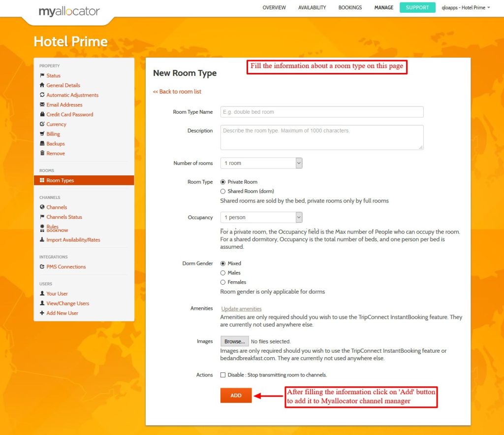Image resolution: width=504 pixels, height=435 pixels.
Task: Enable the Disable transmitting room checkbox
Action: point(223,375)
